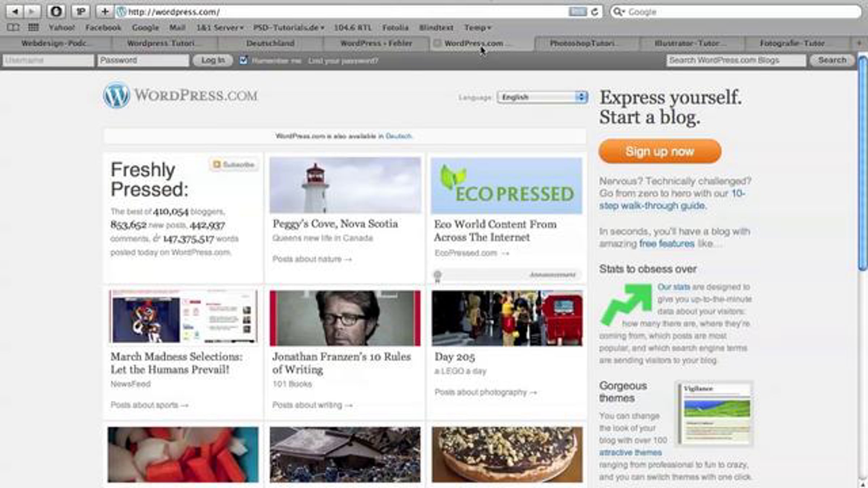Click the magnifier icon in the Google search field
868x488 pixels.
coord(617,12)
